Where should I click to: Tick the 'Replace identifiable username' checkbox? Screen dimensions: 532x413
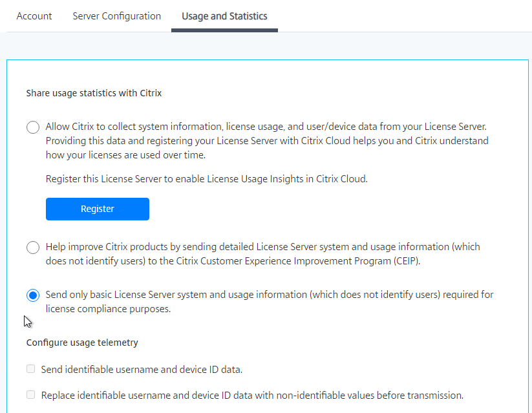(30, 395)
